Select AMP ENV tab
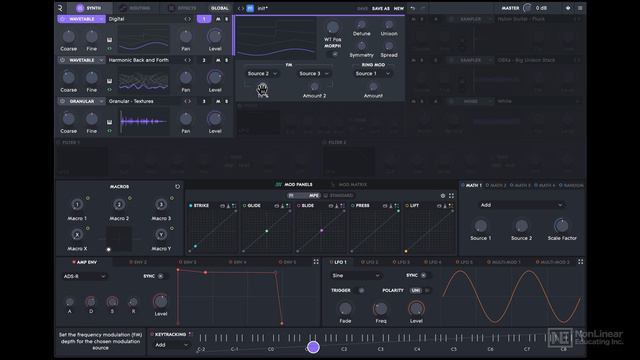Image resolution: width=640 pixels, height=360 pixels. pos(84,262)
